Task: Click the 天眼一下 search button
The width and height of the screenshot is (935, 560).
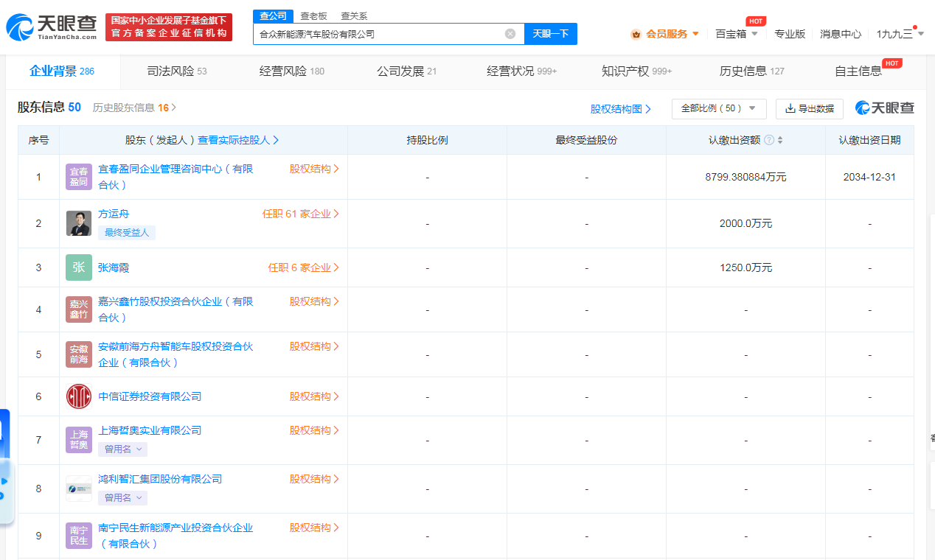Action: pyautogui.click(x=550, y=34)
